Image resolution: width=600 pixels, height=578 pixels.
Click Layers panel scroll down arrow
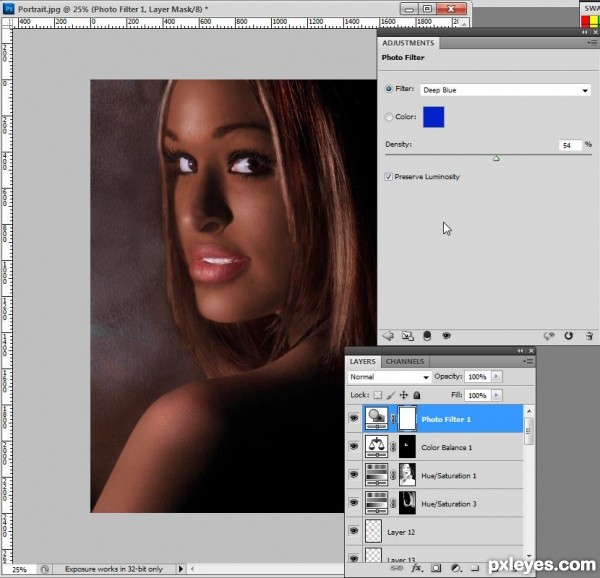pyautogui.click(x=529, y=556)
